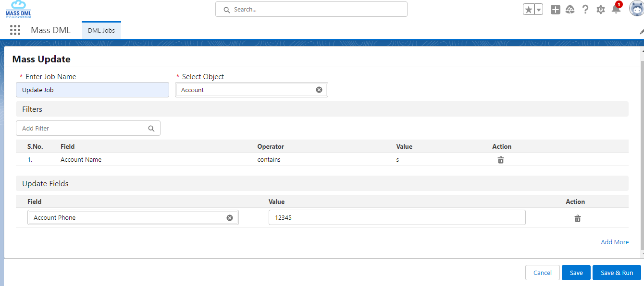Open the Help question mark icon
644x286 pixels.
585,10
